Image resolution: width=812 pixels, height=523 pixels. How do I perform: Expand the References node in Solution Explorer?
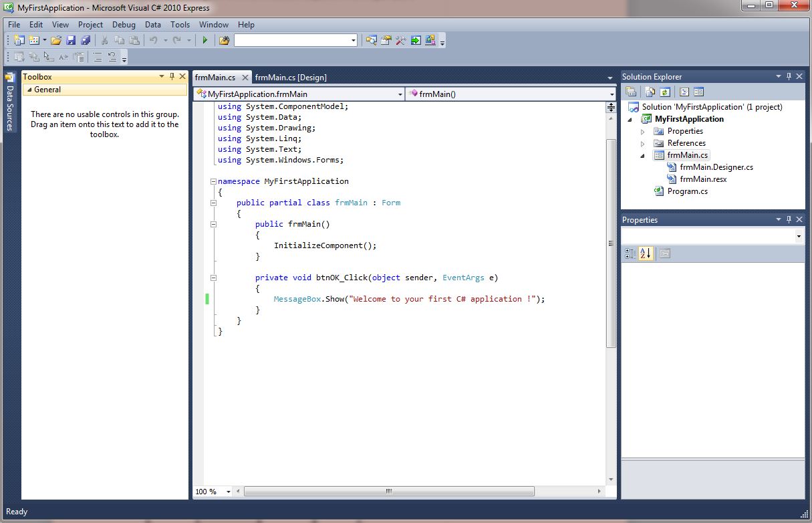(x=642, y=142)
